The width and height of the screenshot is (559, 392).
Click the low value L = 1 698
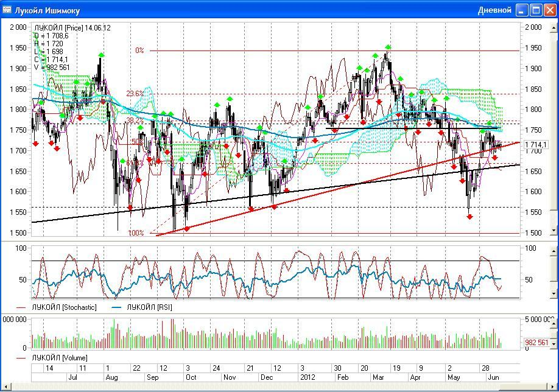point(49,51)
